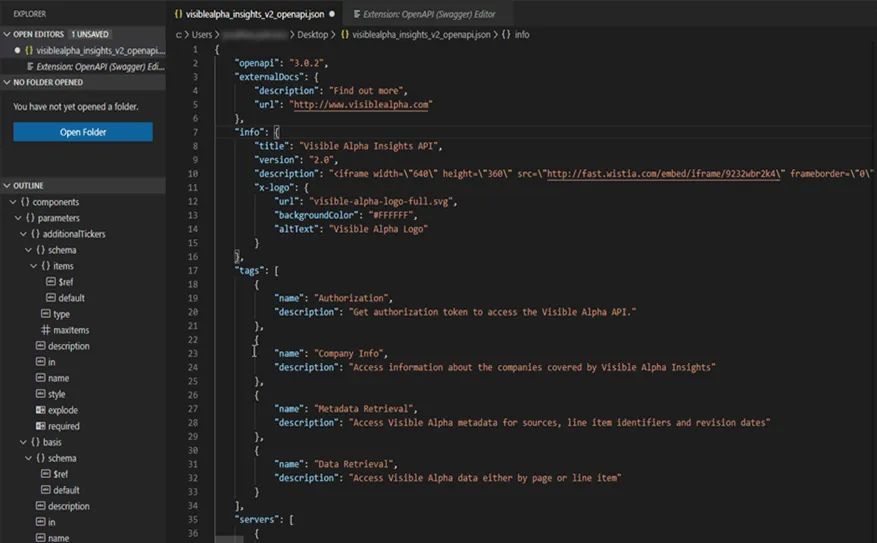Select the $ref item under the items node
This screenshot has width=877, height=543.
59,282
